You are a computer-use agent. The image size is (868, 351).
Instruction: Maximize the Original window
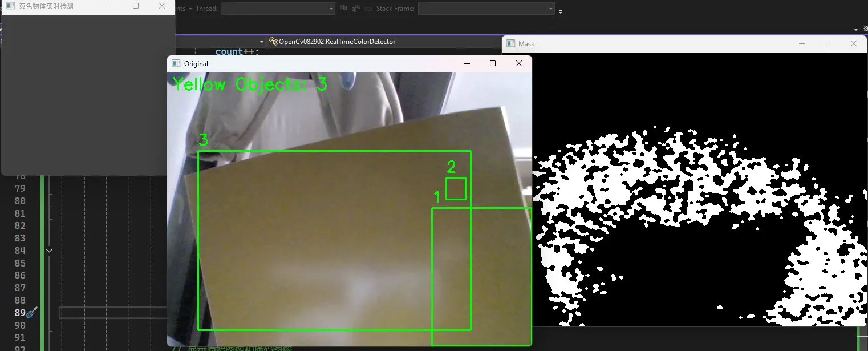point(493,64)
